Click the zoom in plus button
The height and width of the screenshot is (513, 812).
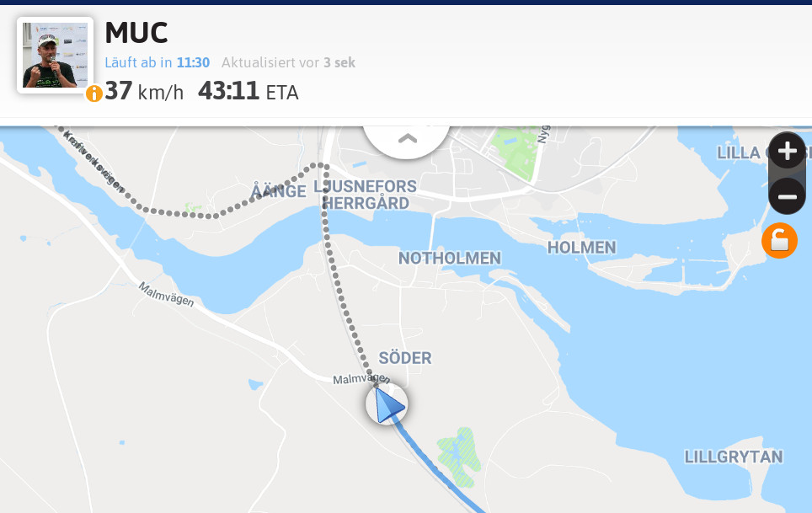pos(787,151)
